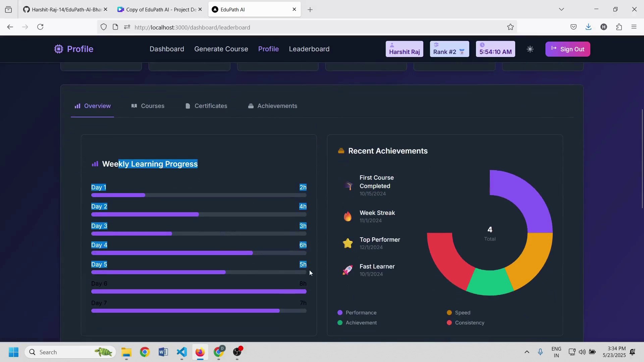The height and width of the screenshot is (362, 644).
Task: Select the Certificates tab
Action: pos(206,106)
